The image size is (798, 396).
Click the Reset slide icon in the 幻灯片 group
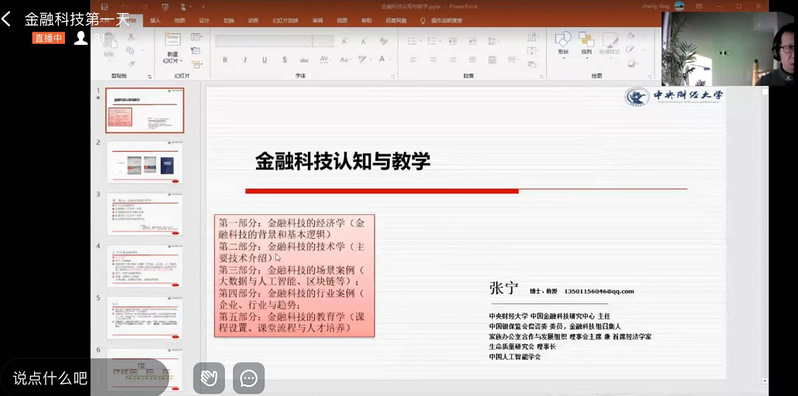click(195, 50)
